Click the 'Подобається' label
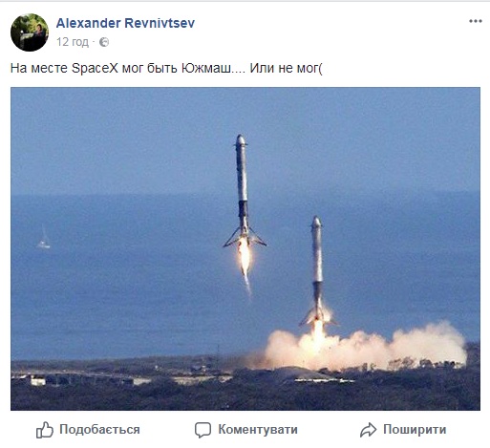The image size is (490, 448). [x=99, y=430]
